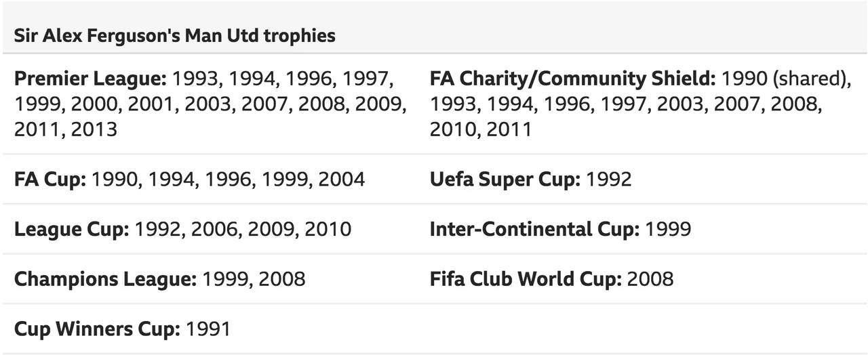Select 2008 in Champions League row

pyautogui.click(x=281, y=278)
